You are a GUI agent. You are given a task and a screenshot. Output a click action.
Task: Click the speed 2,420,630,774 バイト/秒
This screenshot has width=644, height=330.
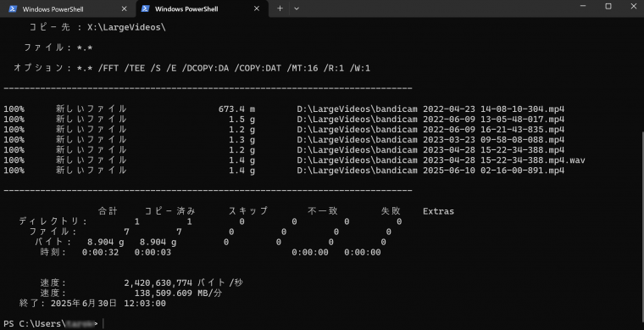(x=183, y=282)
